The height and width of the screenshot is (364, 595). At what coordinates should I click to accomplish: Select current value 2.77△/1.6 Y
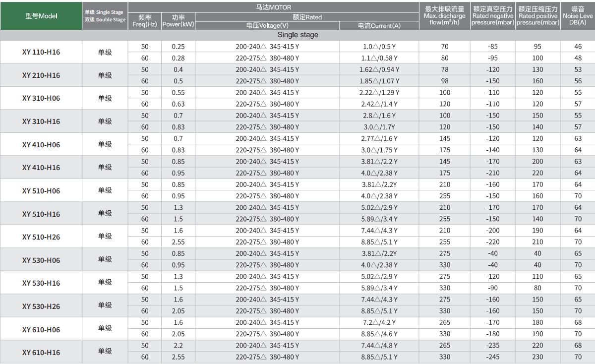[379, 139]
